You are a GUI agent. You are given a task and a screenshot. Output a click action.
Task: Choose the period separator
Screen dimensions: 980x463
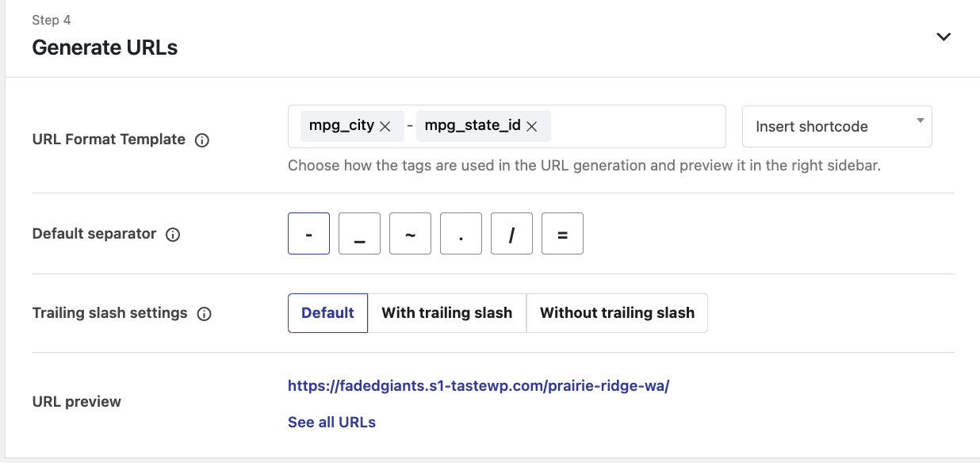[461, 234]
